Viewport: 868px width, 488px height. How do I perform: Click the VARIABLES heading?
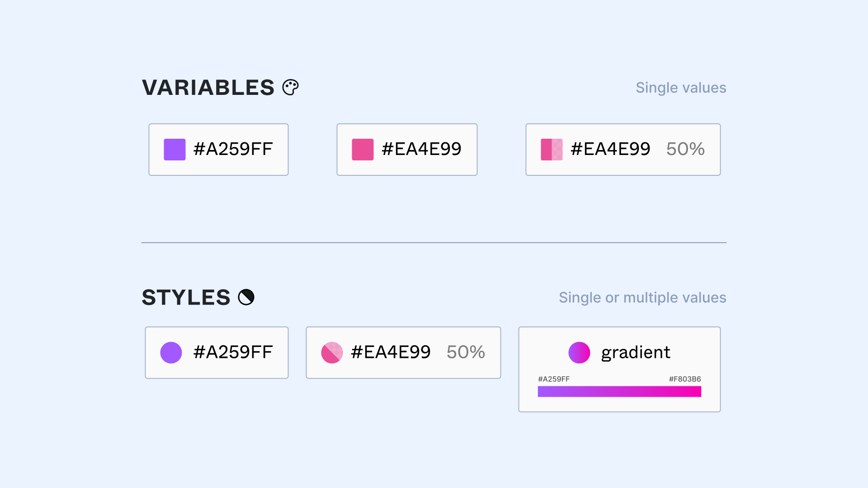pos(208,87)
